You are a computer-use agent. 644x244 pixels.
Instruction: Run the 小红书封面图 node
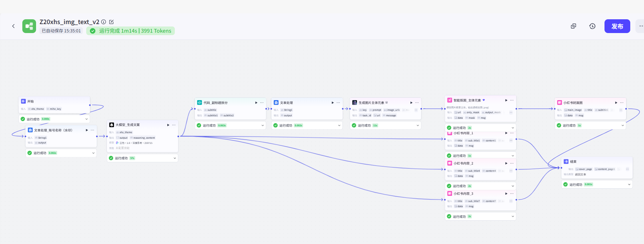(x=616, y=103)
